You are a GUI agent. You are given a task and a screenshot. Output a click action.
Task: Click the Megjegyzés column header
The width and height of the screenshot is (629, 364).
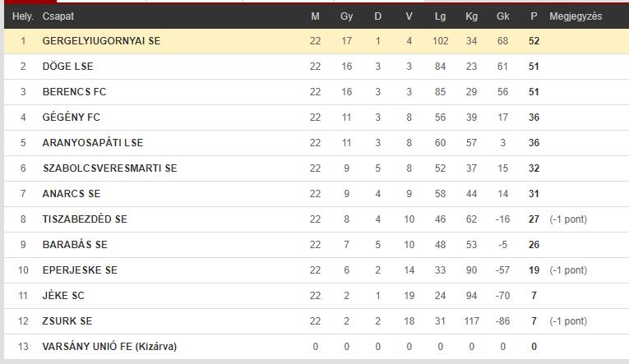tap(576, 16)
